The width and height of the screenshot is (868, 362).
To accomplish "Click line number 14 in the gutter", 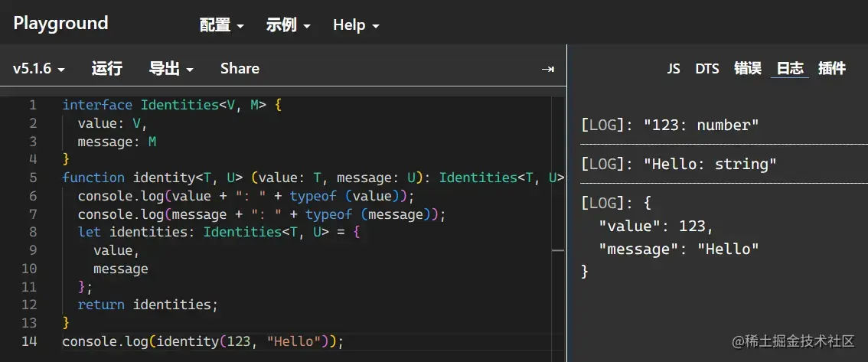I will tap(29, 341).
